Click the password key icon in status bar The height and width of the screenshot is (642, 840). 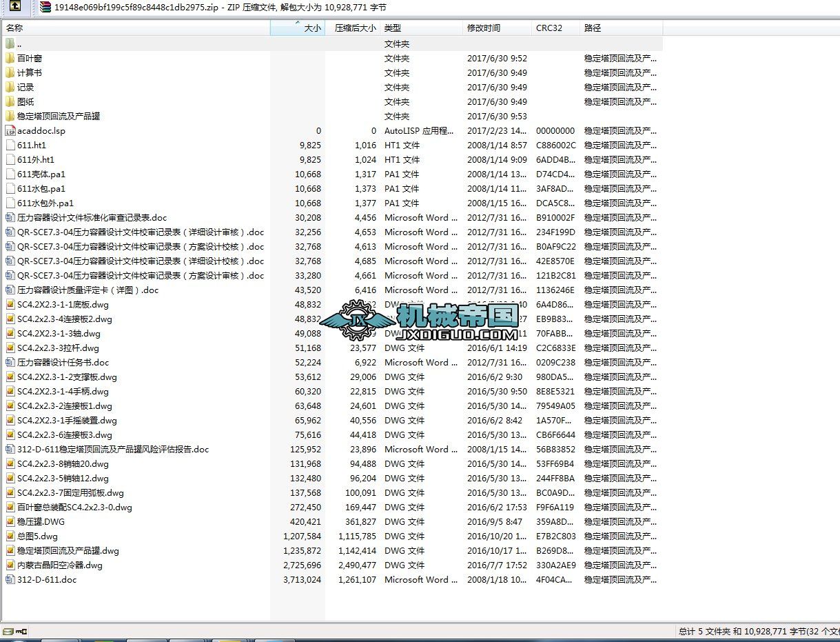tap(21, 631)
